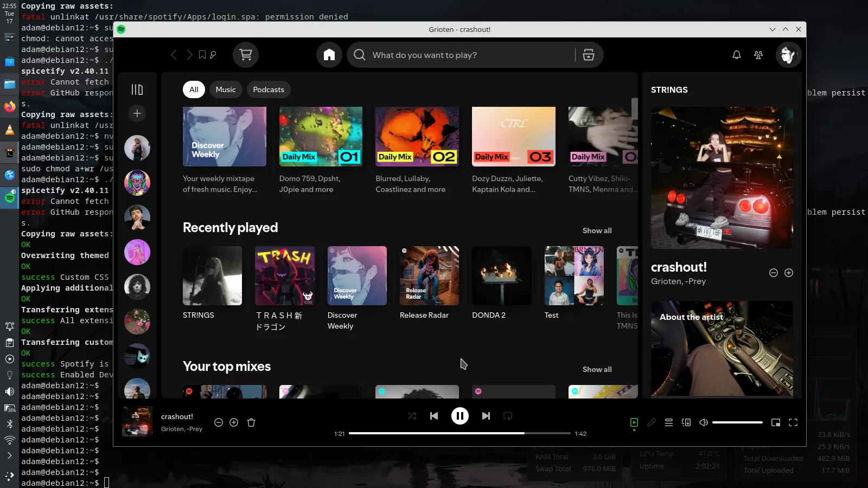Go to Spotify Home
The width and height of the screenshot is (868, 488).
[x=329, y=55]
